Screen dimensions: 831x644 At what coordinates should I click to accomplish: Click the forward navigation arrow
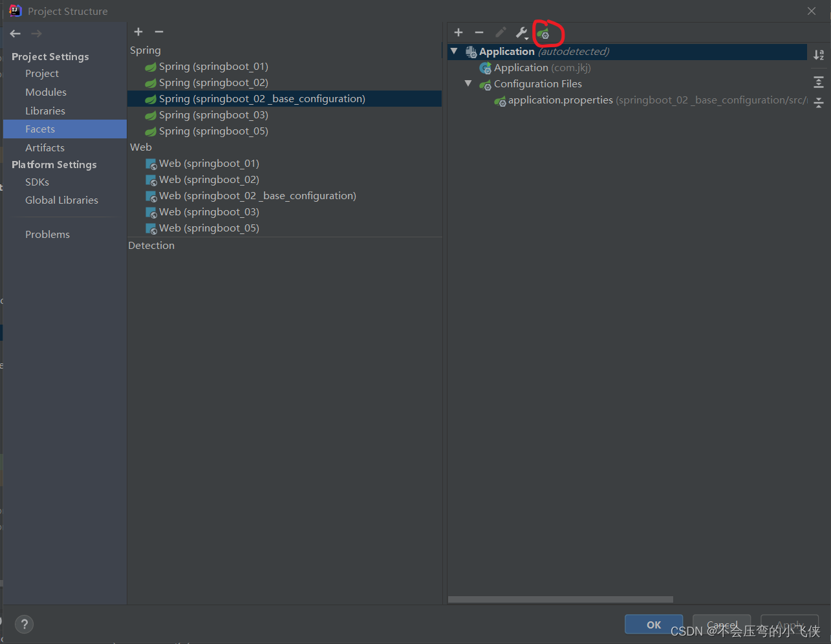click(x=36, y=34)
